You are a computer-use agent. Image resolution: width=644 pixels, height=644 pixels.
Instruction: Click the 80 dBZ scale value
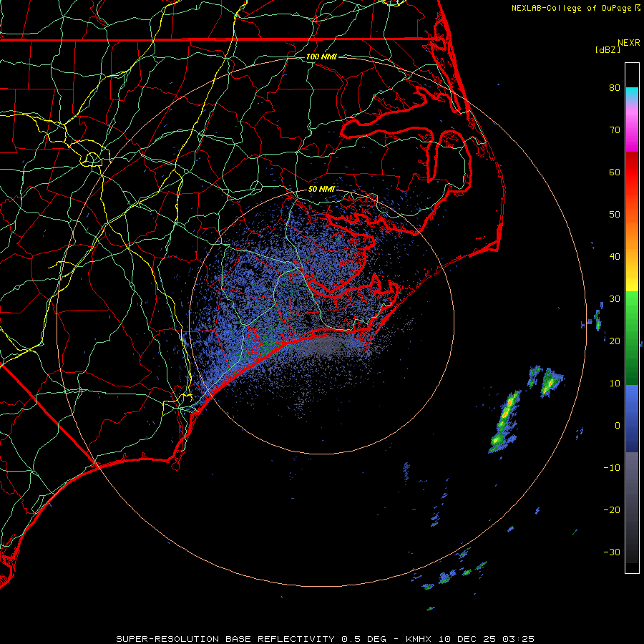(615, 87)
